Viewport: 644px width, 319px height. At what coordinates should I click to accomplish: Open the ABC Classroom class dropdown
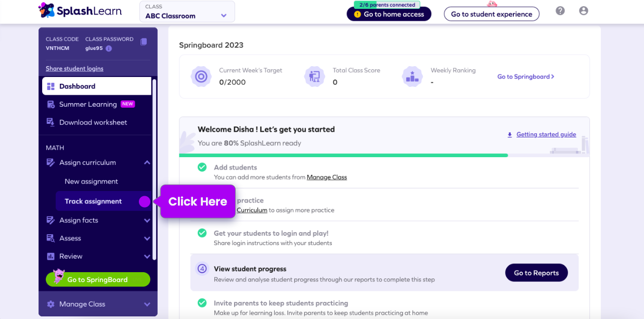click(x=187, y=11)
